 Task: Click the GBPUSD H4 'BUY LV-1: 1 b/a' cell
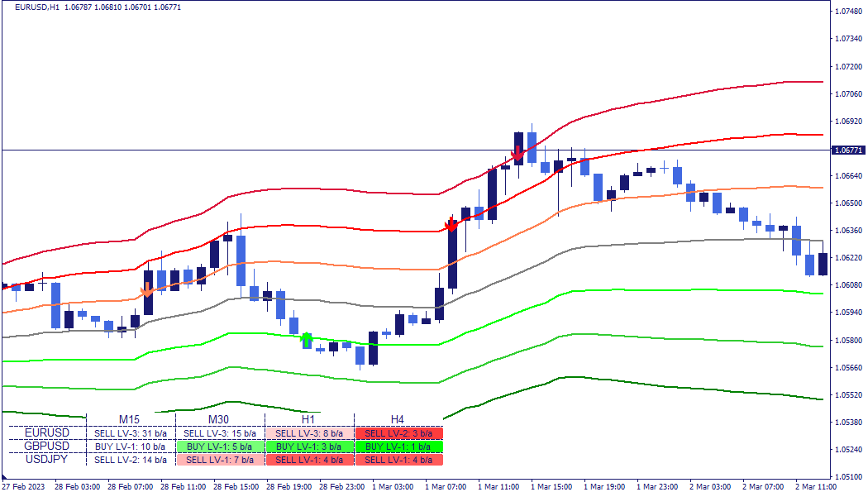click(x=398, y=447)
